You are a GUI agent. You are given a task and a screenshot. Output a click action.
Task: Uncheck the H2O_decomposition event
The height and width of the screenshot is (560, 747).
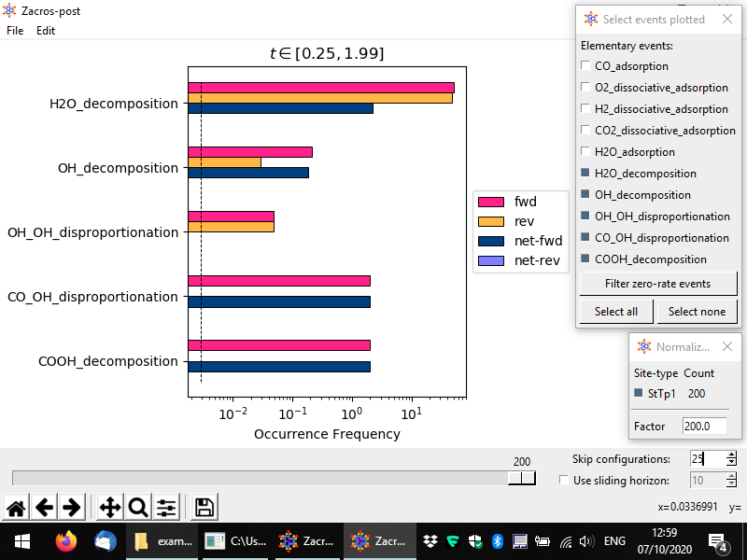585,174
